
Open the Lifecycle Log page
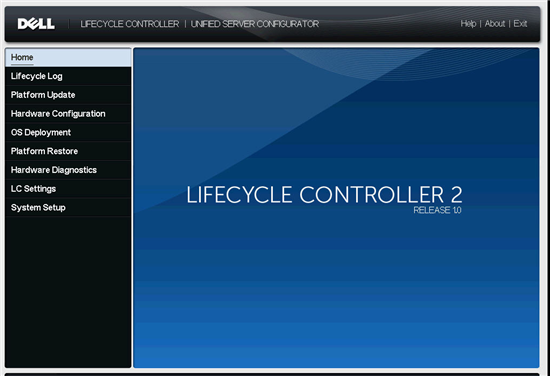pos(68,76)
